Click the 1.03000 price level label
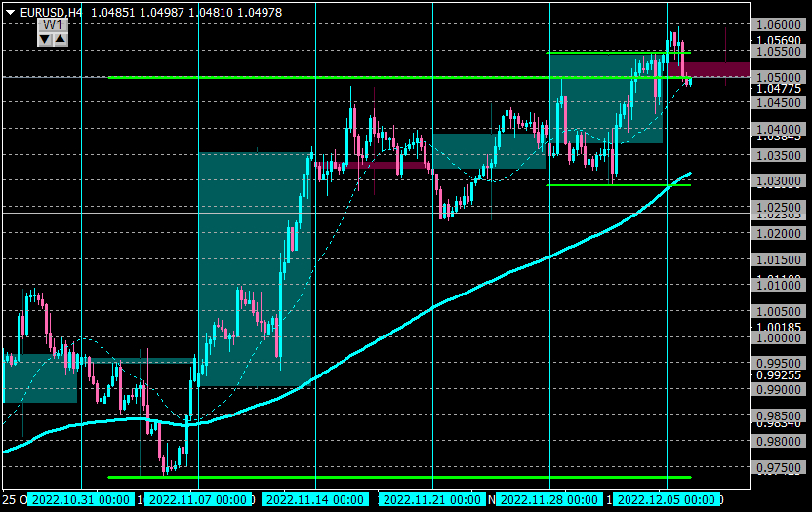The height and width of the screenshot is (512, 812). pos(779,181)
